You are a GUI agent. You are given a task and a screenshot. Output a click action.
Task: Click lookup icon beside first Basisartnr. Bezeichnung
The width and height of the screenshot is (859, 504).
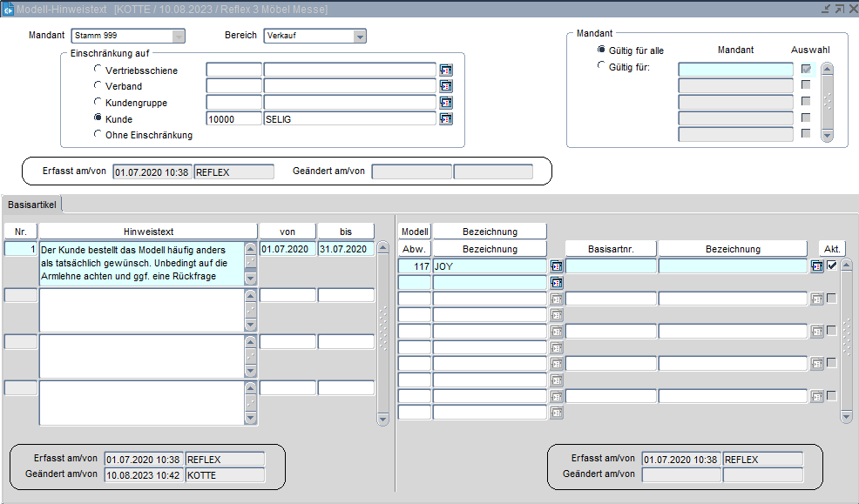(817, 266)
